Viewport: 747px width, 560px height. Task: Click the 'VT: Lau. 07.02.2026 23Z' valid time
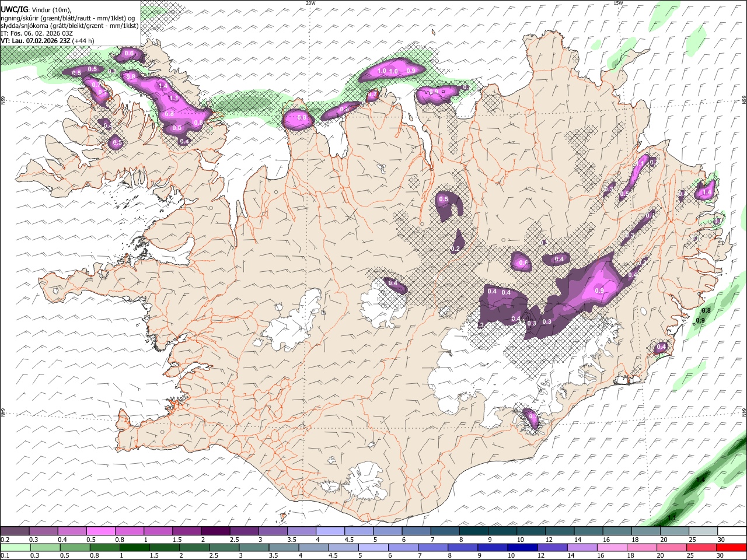[x=36, y=41]
